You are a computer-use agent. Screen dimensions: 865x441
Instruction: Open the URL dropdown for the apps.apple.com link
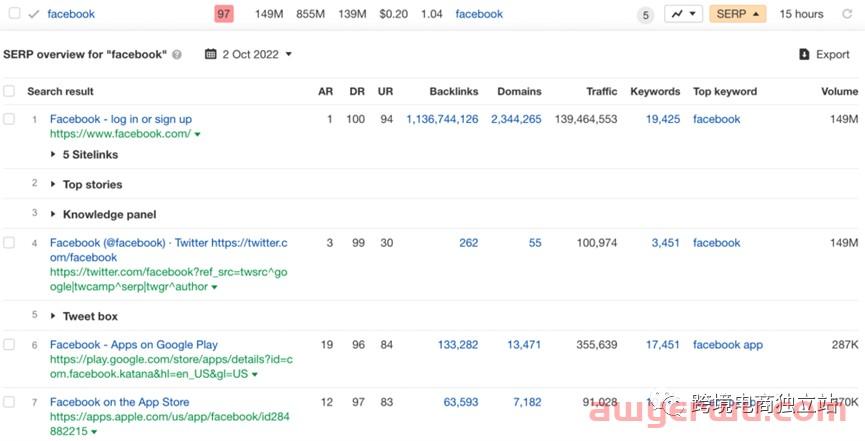click(x=94, y=432)
